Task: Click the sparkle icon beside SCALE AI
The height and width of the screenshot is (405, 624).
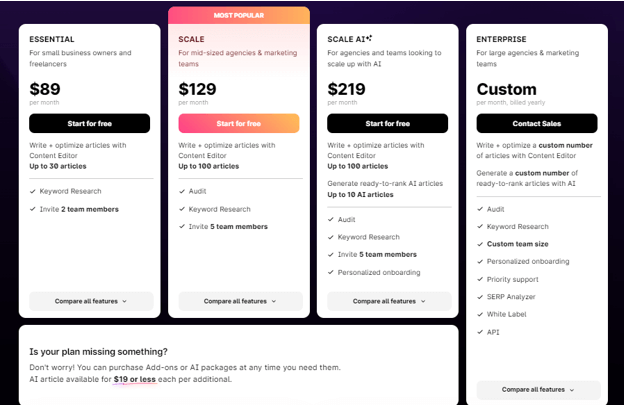Action: coord(369,38)
